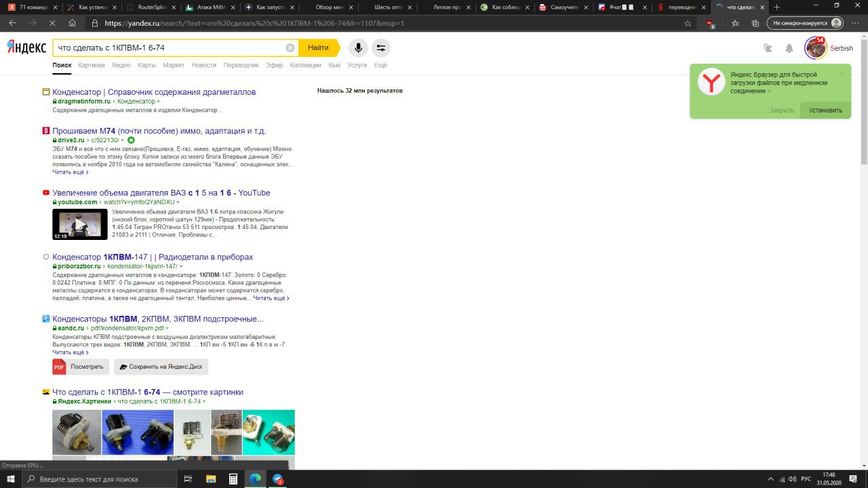
Task: Click the Yandex mail/folder icon near the bell
Action: (x=768, y=48)
